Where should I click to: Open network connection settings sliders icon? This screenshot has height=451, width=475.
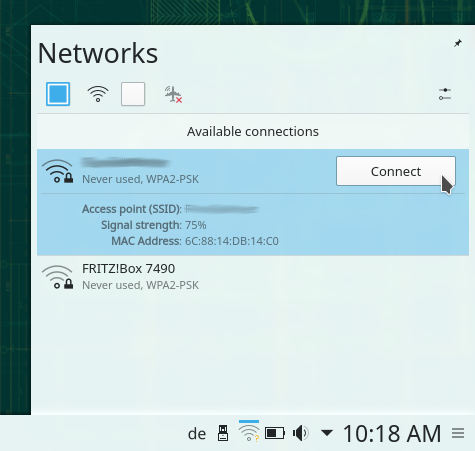(x=445, y=94)
